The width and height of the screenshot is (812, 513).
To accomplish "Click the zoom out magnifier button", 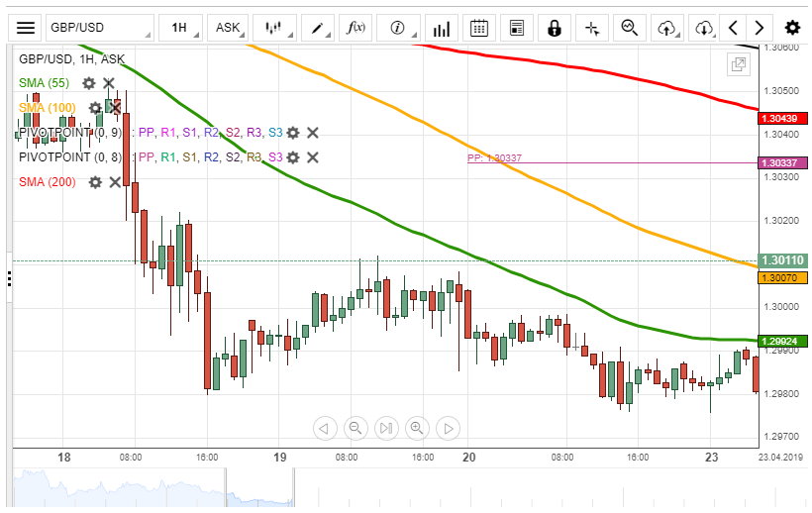I will coord(355,429).
